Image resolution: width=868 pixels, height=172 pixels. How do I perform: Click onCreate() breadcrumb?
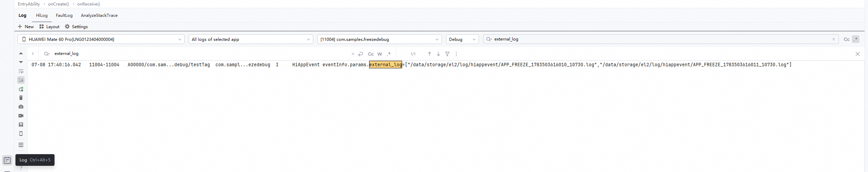pyautogui.click(x=58, y=4)
